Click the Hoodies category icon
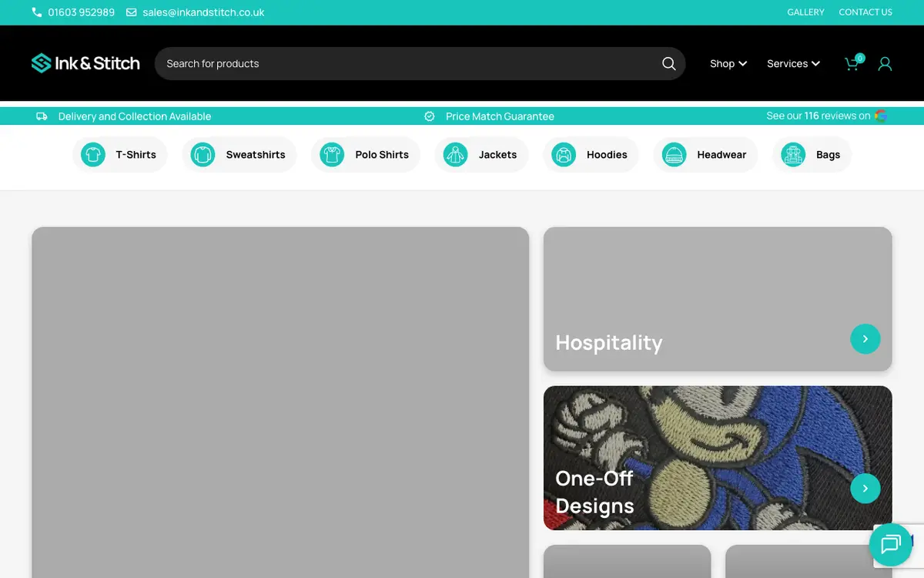The height and width of the screenshot is (578, 924). (x=564, y=155)
